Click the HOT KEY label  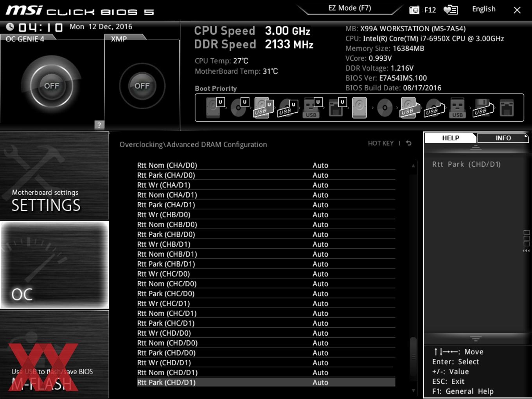[x=381, y=143]
